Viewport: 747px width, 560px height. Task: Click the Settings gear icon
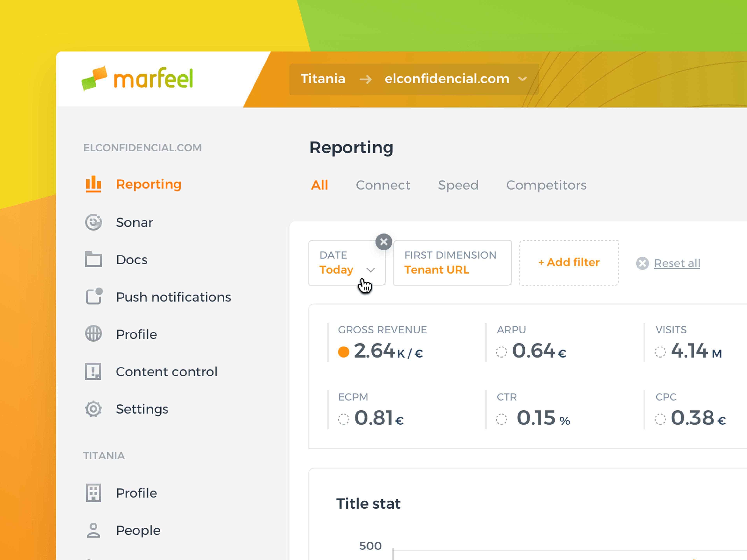tap(93, 409)
